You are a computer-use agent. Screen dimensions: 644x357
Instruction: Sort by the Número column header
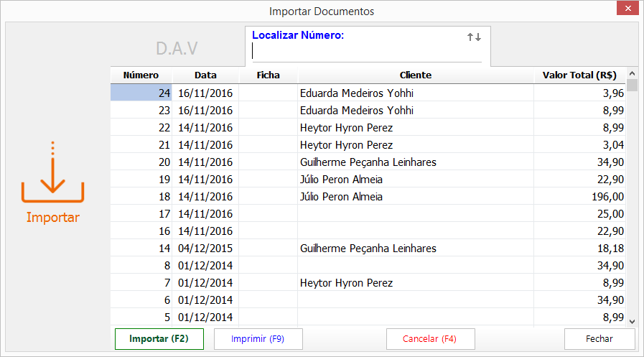click(141, 75)
